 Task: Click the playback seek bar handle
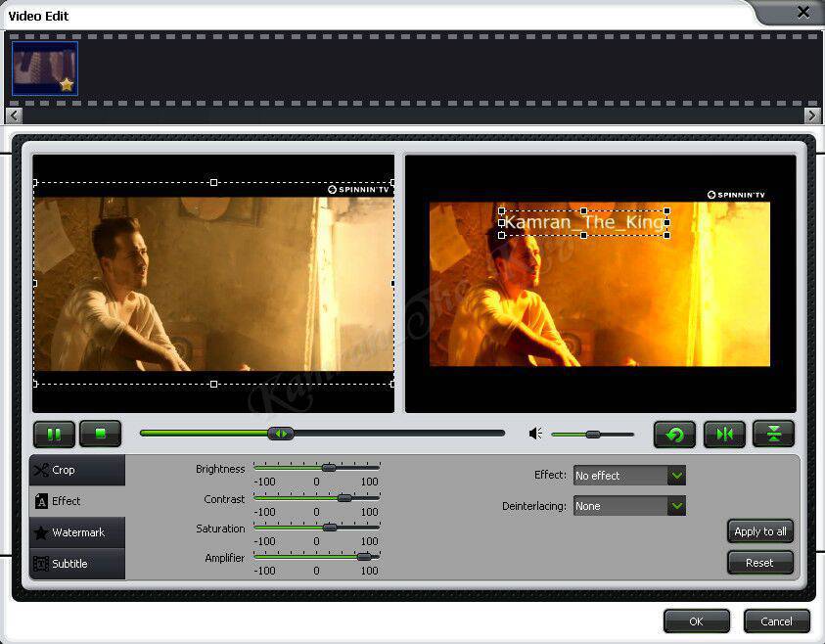[281, 434]
